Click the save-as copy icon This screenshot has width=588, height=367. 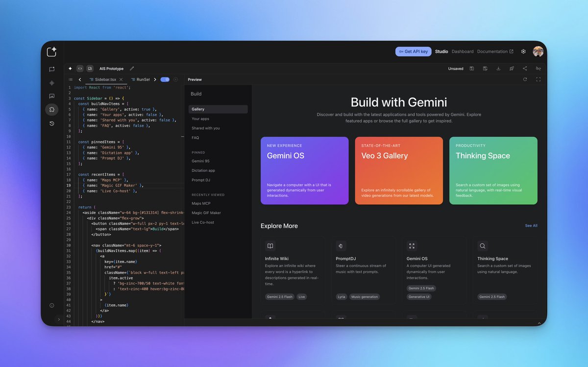click(x=485, y=69)
